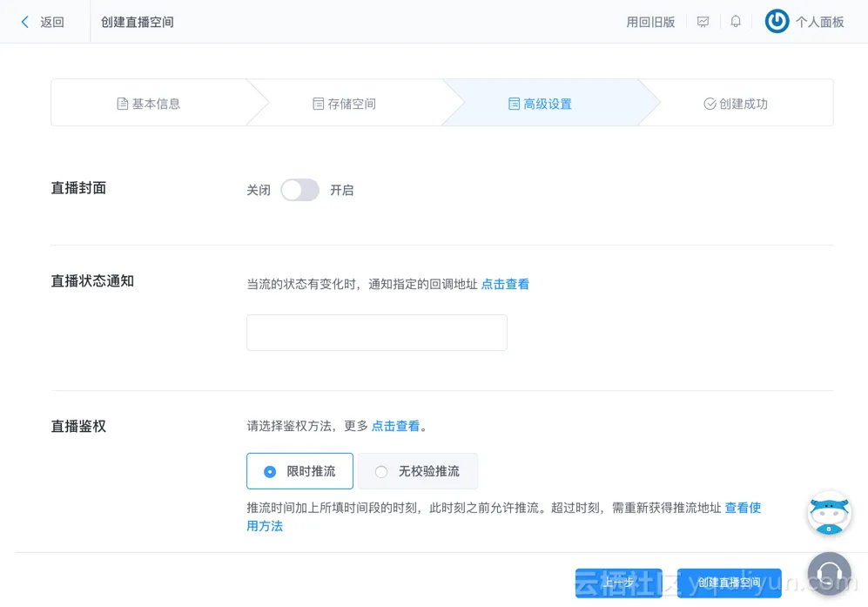Click the 创建直播空间 button
868x607 pixels.
coord(729,583)
